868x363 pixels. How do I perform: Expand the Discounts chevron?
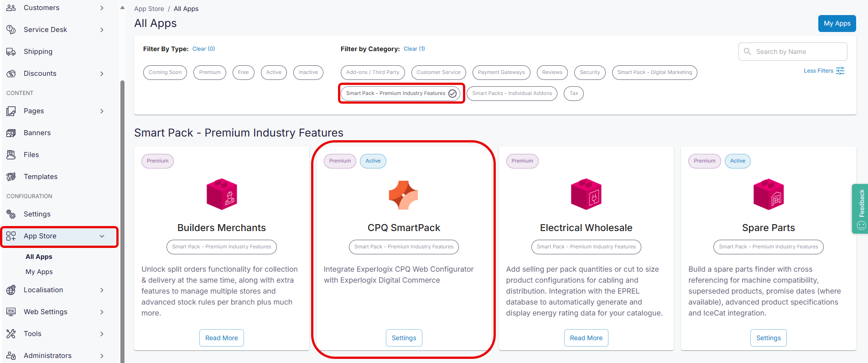102,74
